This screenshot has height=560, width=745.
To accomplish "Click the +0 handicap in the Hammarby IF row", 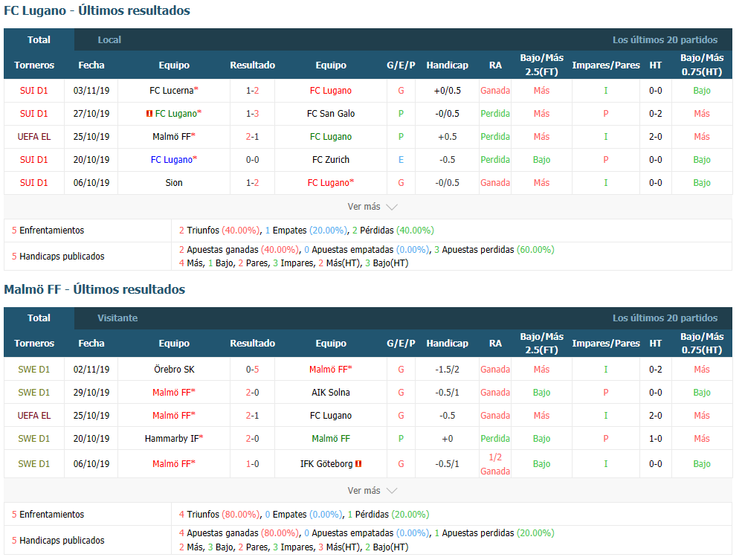I will coord(447,438).
